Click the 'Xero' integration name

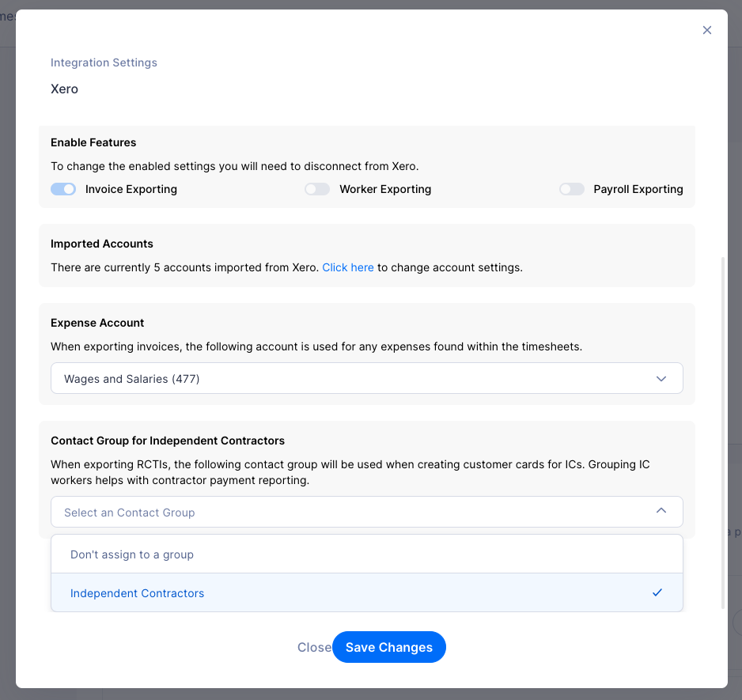[x=64, y=89]
